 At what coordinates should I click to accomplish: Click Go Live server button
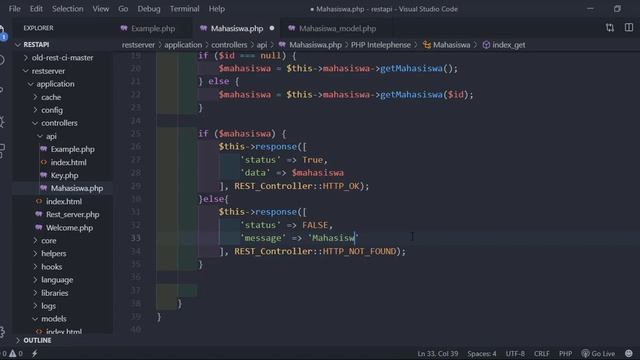click(x=598, y=354)
